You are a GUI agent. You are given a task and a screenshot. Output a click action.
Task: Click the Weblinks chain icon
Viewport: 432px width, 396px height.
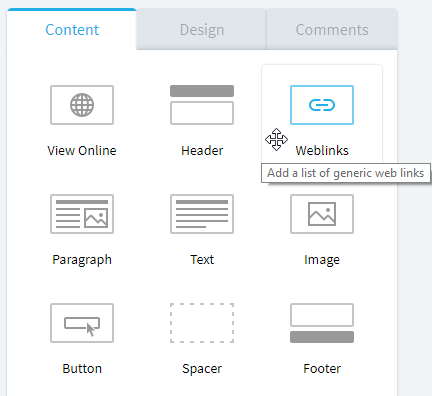322,105
